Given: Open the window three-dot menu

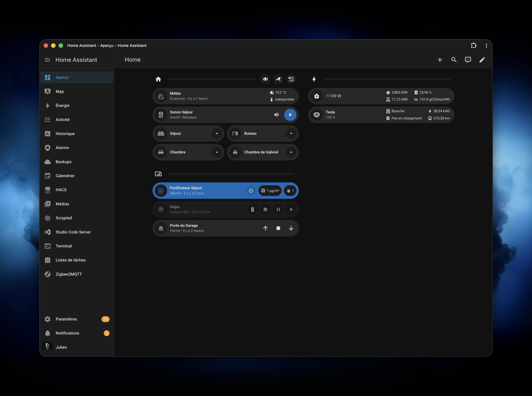Looking at the screenshot, I should coord(486,46).
